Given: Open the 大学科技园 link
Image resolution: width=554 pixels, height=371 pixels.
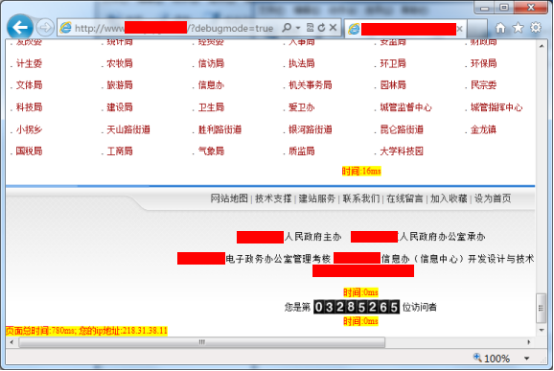Looking at the screenshot, I should (x=401, y=151).
